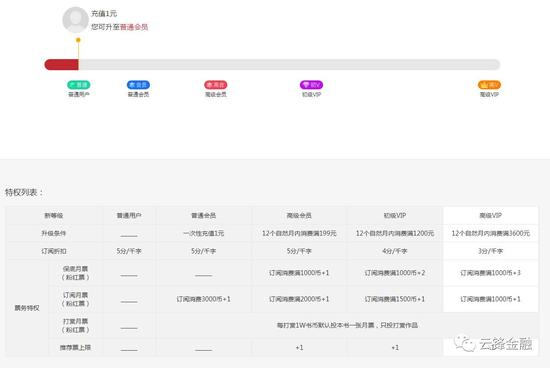550x368 pixels.
Task: Click the 推荐票上限 row label
Action: (x=75, y=348)
